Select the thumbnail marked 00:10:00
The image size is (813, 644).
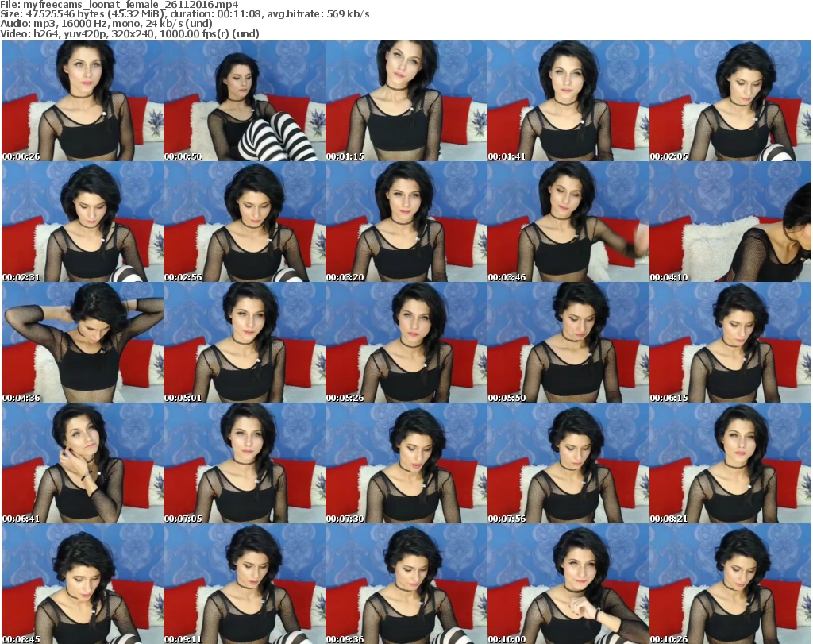568,584
